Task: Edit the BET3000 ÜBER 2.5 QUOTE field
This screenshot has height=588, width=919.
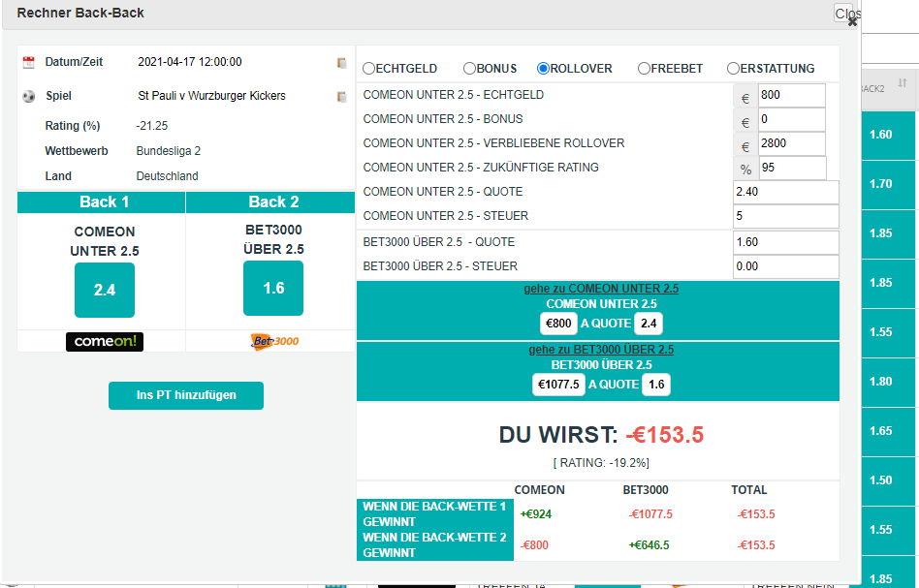Action: point(785,242)
